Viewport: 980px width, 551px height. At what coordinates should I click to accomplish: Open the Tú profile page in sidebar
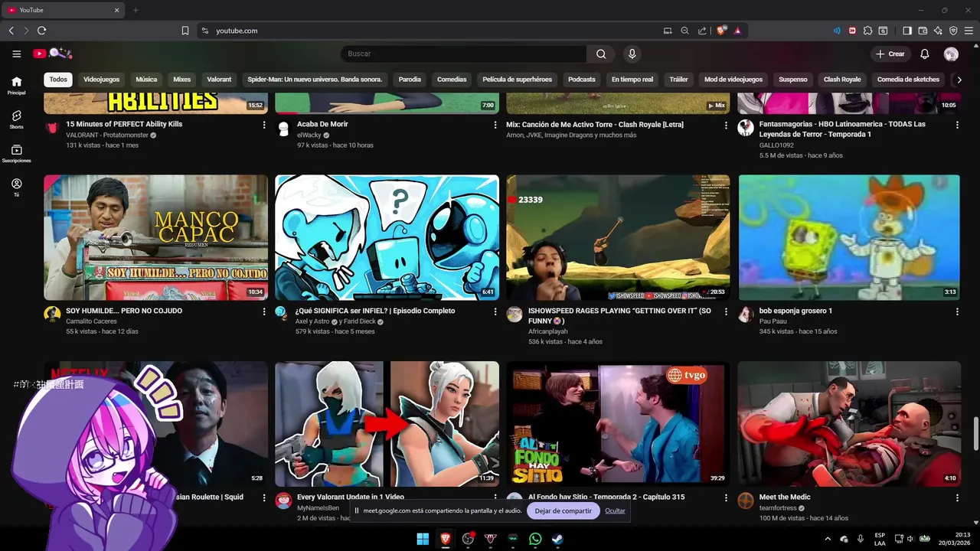pyautogui.click(x=16, y=187)
